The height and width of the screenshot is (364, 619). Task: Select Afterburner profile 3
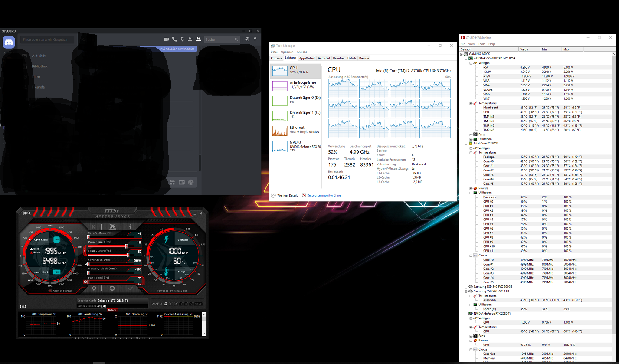tap(180, 304)
